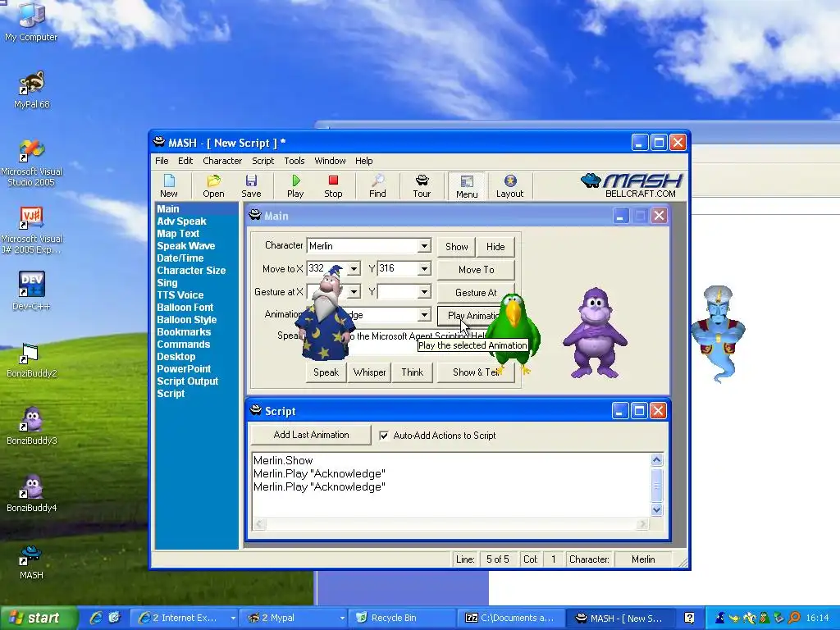Open the Move to X dropdown arrow

[354, 268]
